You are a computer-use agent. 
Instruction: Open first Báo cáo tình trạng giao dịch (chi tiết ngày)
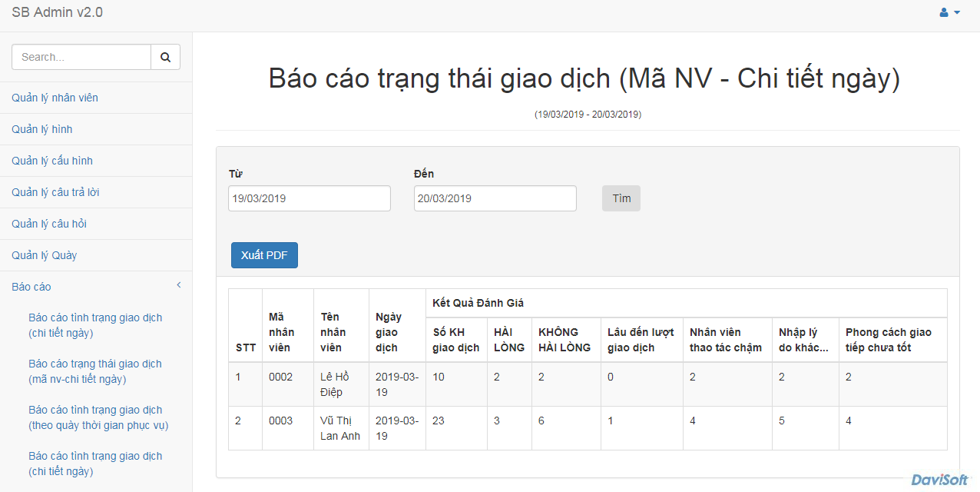(95, 325)
